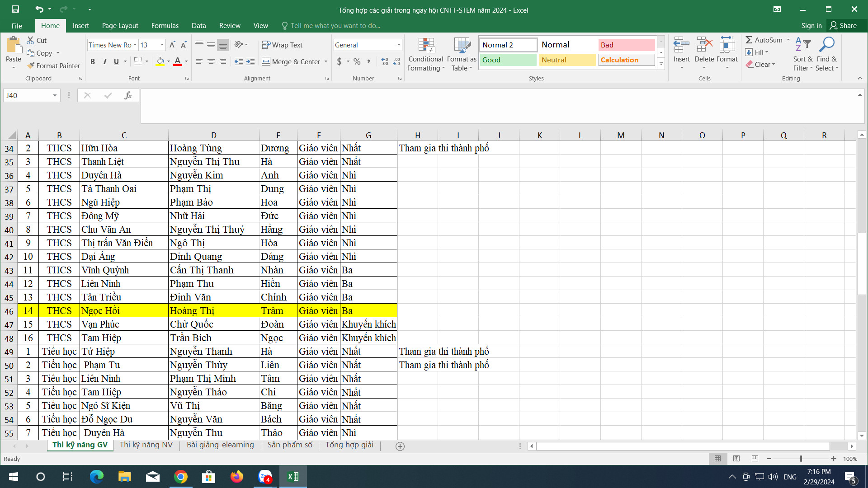Expand the font name dropdown
This screenshot has height=488, width=868.
[135, 45]
